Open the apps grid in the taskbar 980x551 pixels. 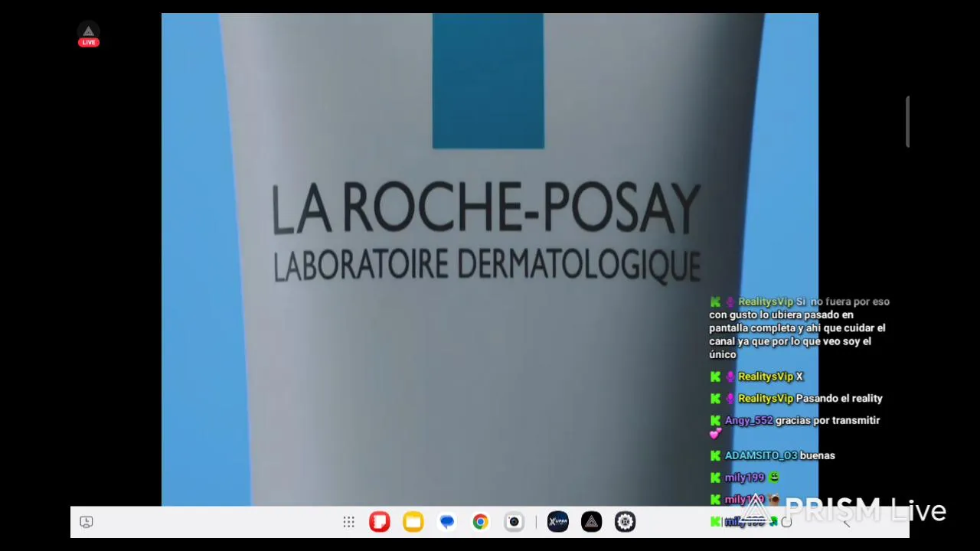[x=348, y=522]
